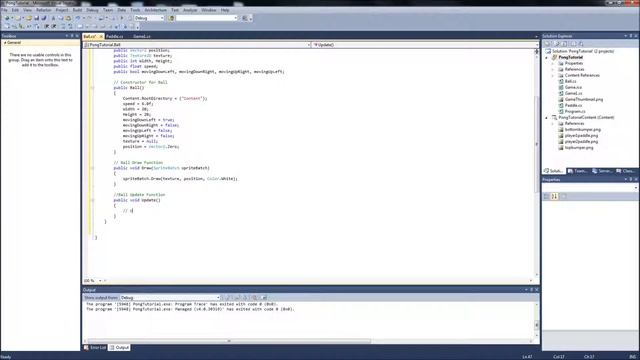Select Game1.cs in Solution Explorer
This screenshot has width=640, height=360.
tap(573, 93)
